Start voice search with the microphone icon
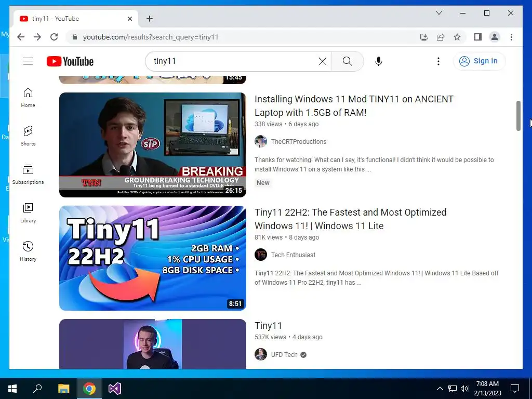The height and width of the screenshot is (399, 532). (379, 61)
